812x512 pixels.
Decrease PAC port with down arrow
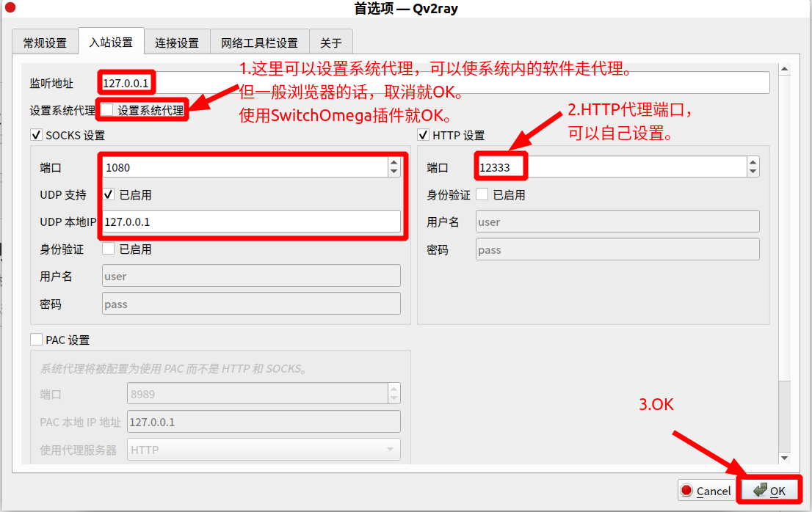click(394, 399)
